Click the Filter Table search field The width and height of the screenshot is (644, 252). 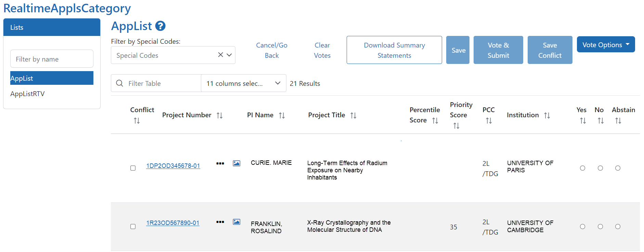click(x=162, y=83)
